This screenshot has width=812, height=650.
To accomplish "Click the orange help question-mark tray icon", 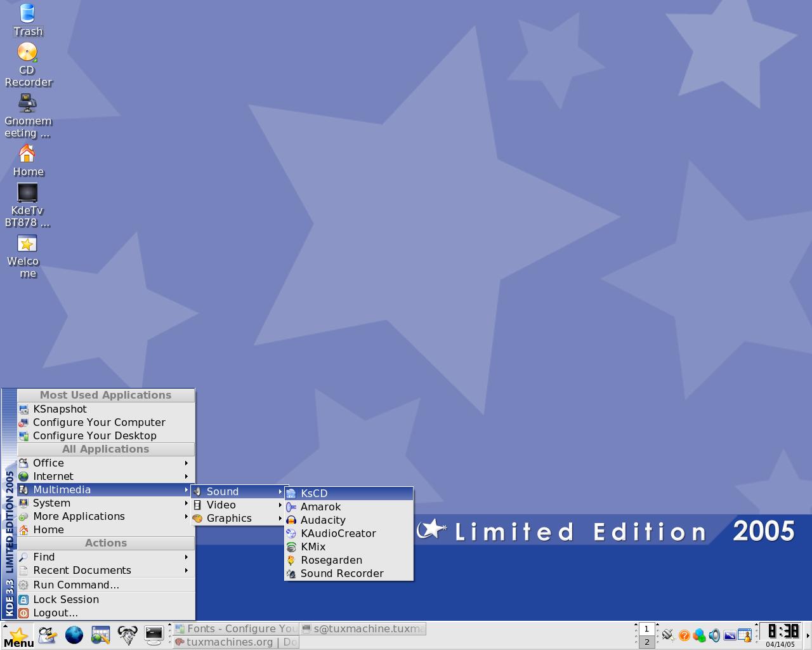I will pos(684,635).
